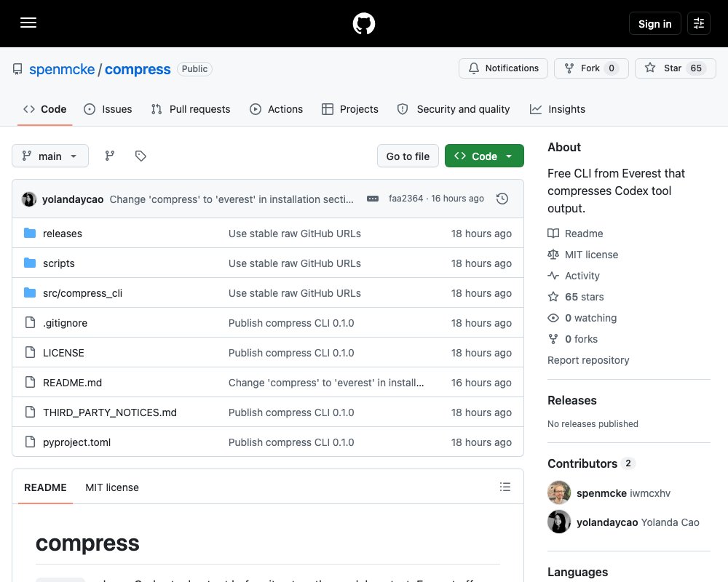Screen dimensions: 728x582
Task: Open the README.md file
Action: coord(72,383)
